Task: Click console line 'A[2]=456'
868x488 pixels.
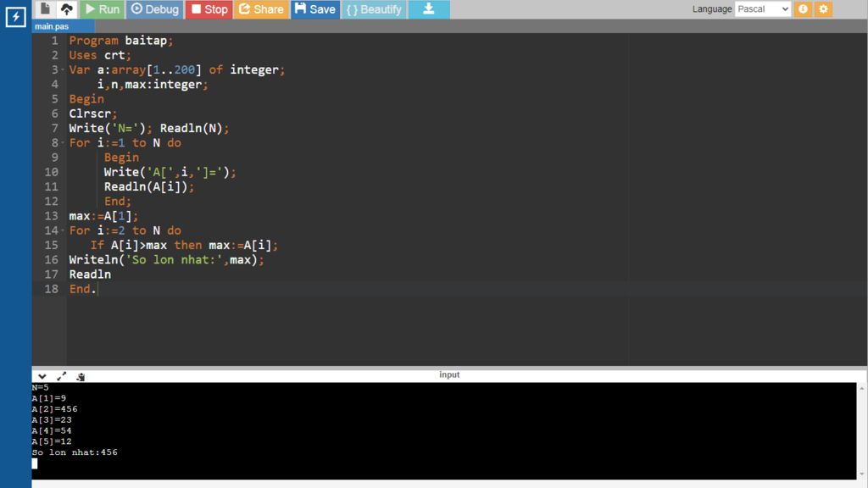Action: 54,409
